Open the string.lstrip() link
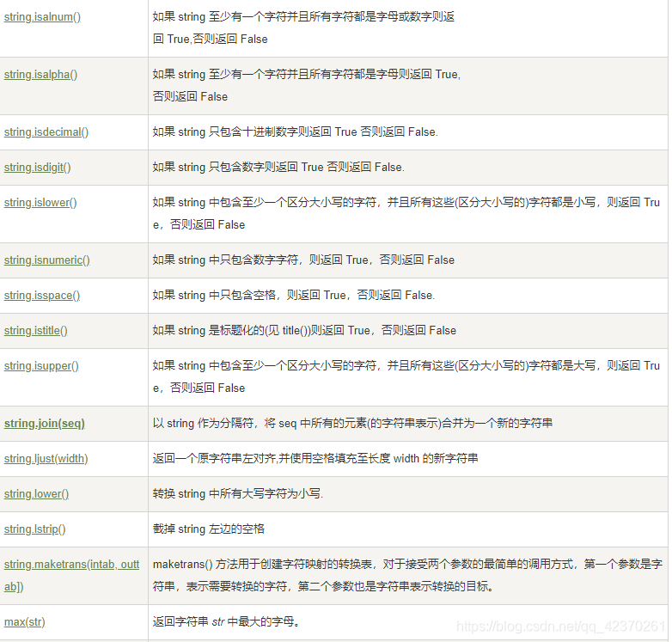The image size is (672, 642). [34, 529]
